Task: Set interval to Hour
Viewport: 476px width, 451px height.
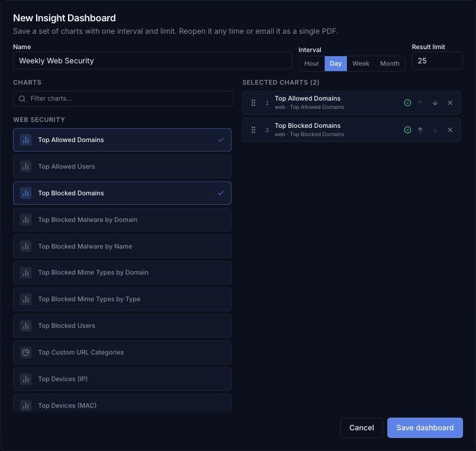Action: click(x=311, y=63)
